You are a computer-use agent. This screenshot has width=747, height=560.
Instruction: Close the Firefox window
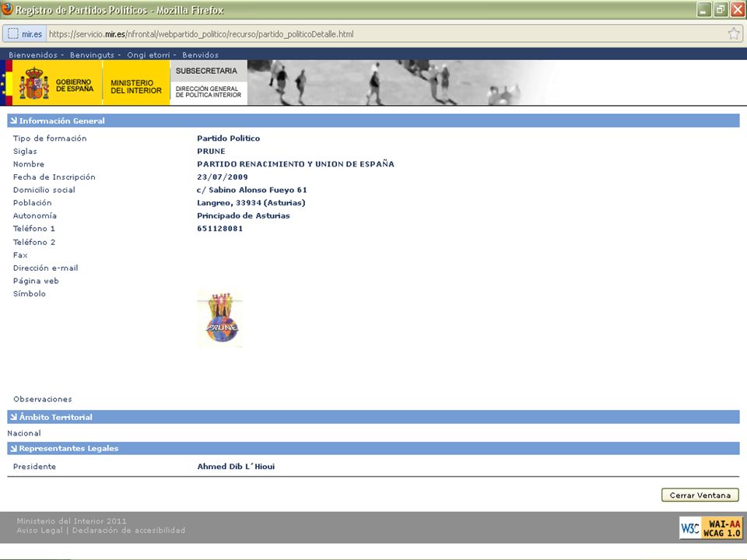pos(737,9)
